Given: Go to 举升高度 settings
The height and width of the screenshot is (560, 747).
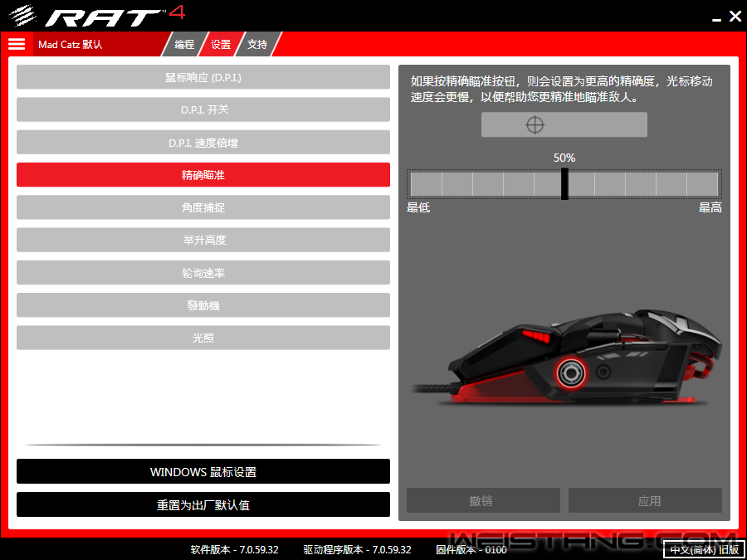Looking at the screenshot, I should tap(203, 240).
